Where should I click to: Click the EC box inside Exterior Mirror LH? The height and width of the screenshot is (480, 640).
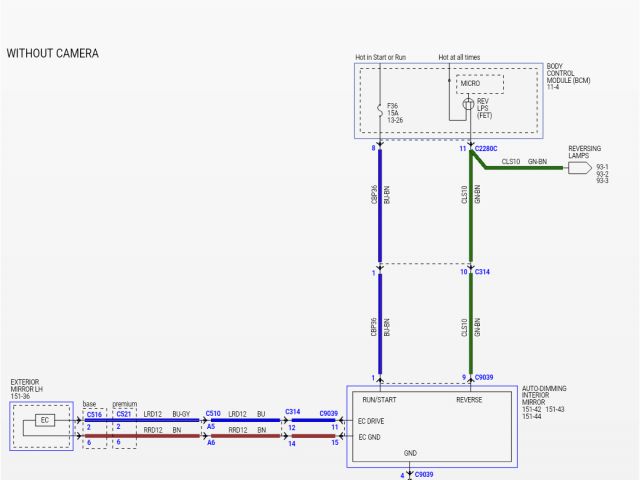tap(44, 420)
